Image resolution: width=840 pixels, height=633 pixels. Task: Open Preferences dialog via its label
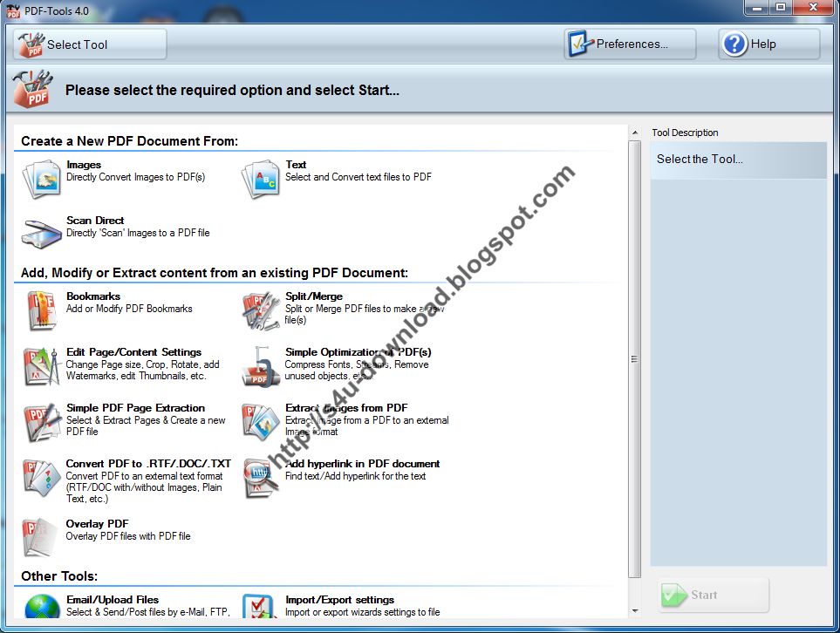click(632, 44)
